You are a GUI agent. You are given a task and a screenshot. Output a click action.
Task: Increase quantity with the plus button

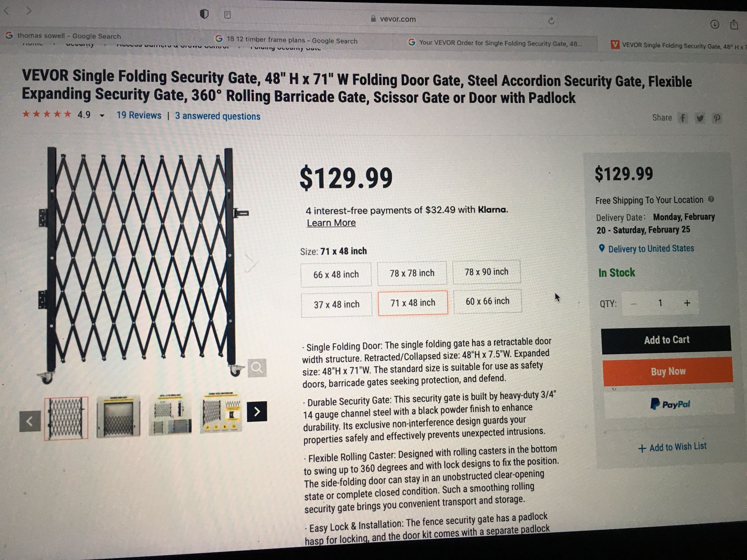(x=687, y=303)
